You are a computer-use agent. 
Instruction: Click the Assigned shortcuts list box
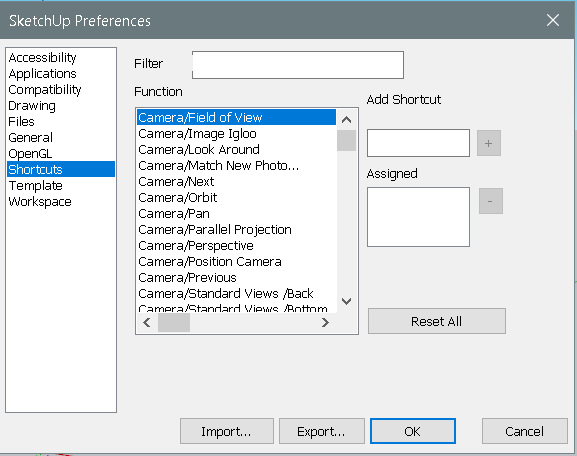tap(418, 217)
